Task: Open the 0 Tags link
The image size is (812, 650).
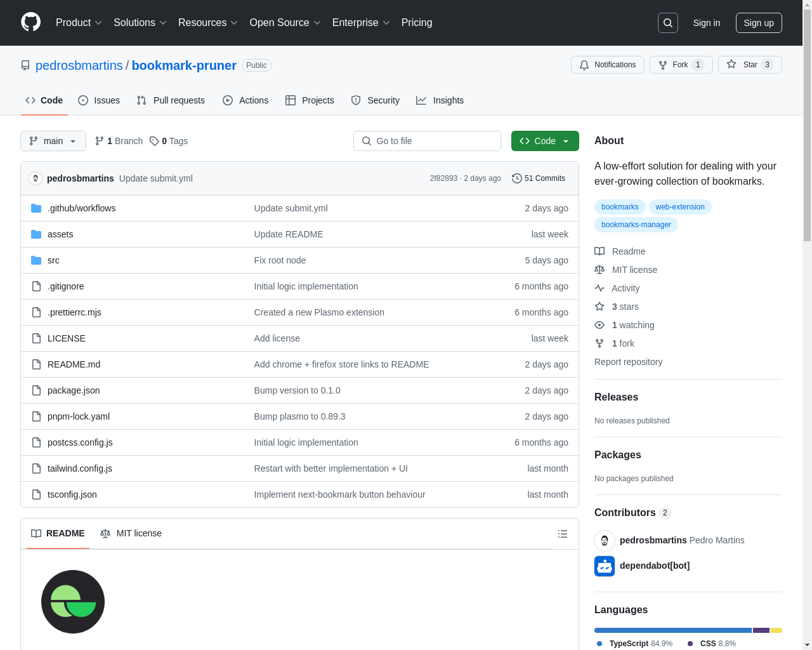Action: tap(169, 141)
